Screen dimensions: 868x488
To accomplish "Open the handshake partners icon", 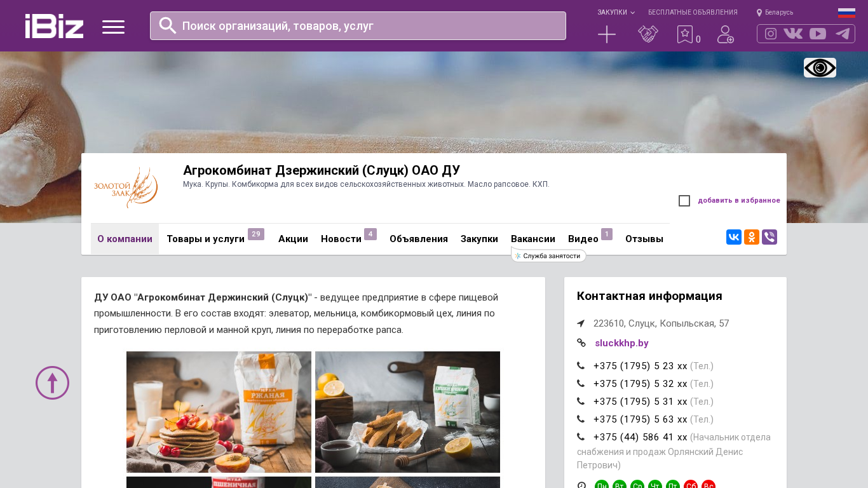I will (648, 34).
